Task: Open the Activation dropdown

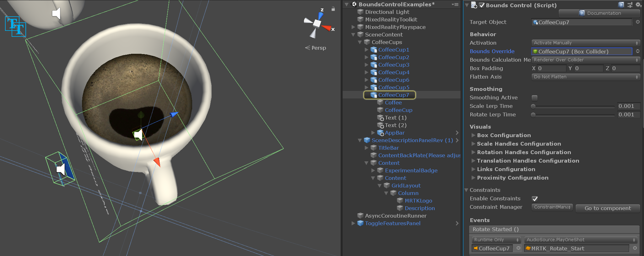Action: coord(585,43)
